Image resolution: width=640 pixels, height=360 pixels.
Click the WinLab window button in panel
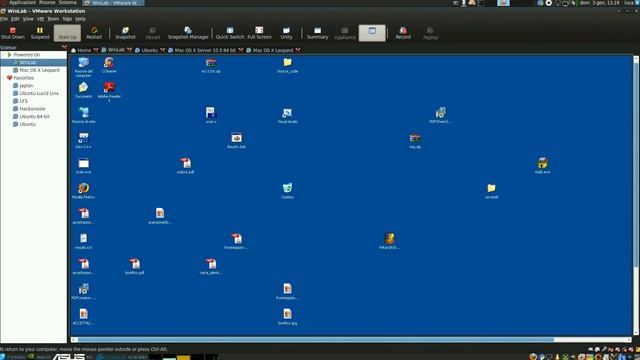pyautogui.click(x=113, y=3)
